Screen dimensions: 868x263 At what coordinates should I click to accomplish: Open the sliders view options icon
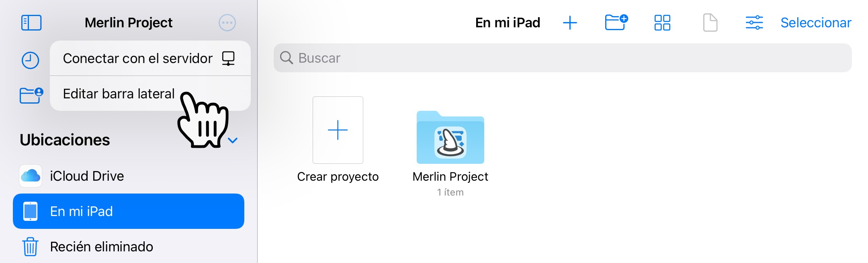pyautogui.click(x=754, y=23)
